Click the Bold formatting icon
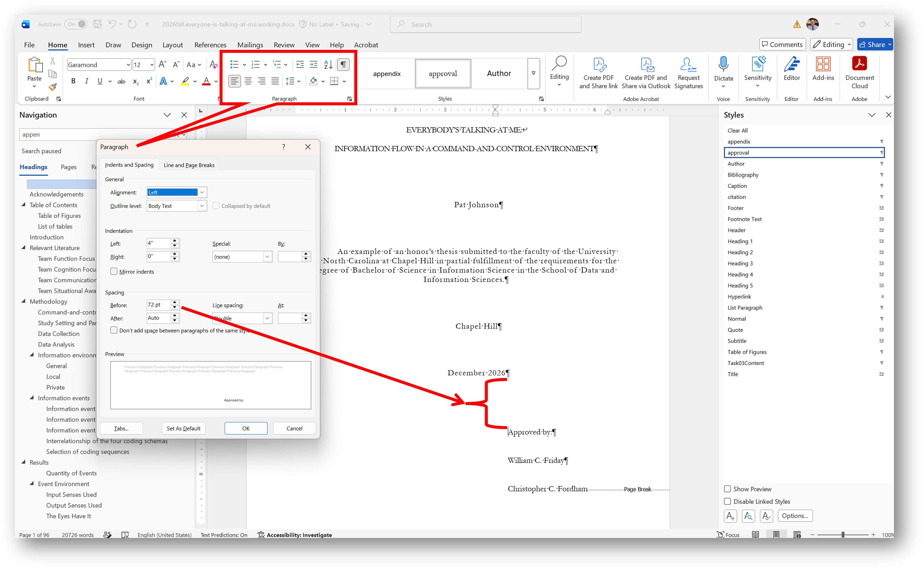The height and width of the screenshot is (568, 924). point(73,81)
